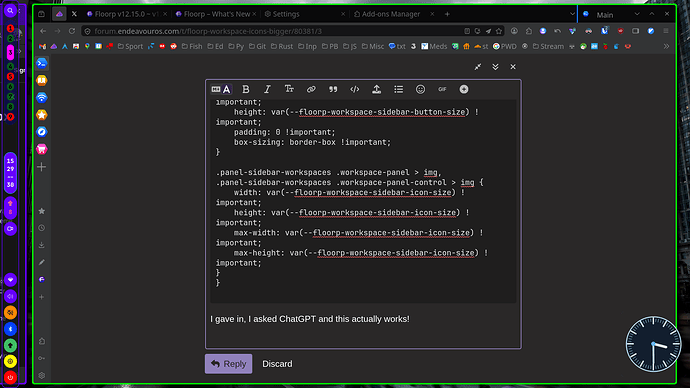Insert a hyperlink in the reply
The image size is (690, 388).
[311, 89]
